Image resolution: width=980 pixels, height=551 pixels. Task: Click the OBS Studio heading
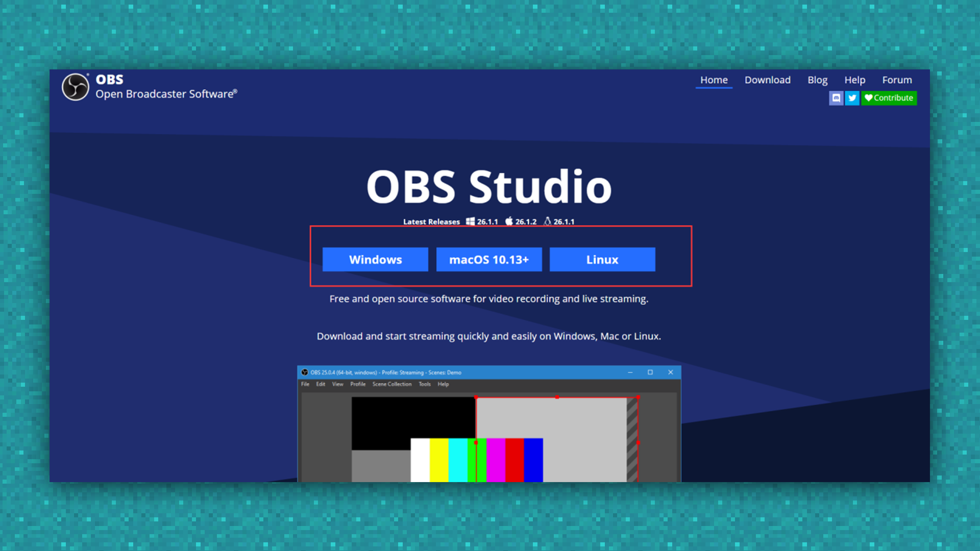pyautogui.click(x=489, y=186)
